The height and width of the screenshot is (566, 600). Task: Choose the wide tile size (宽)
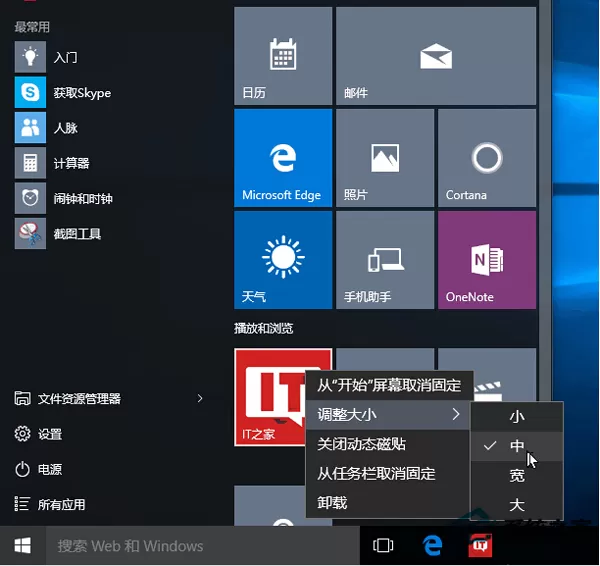[517, 476]
